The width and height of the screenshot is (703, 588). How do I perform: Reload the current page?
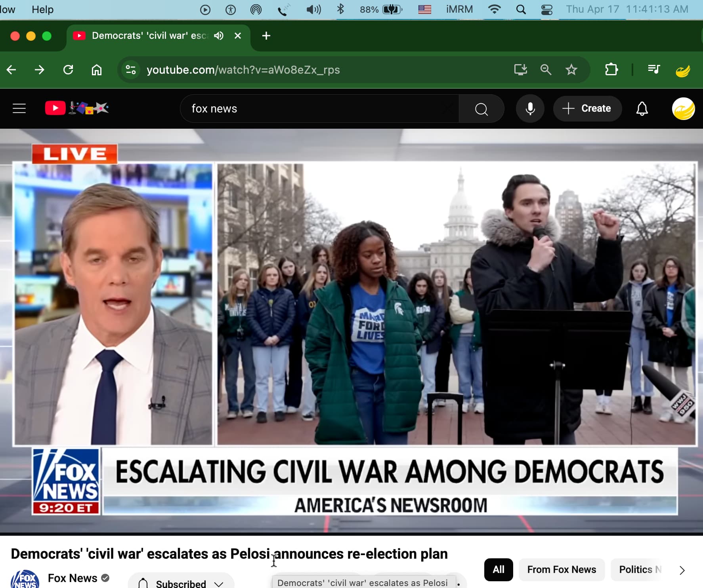[68, 70]
